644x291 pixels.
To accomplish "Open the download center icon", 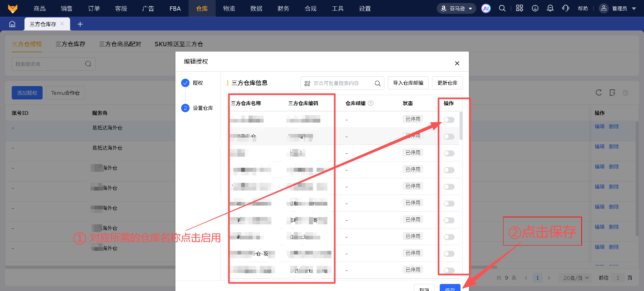I will point(535,8).
